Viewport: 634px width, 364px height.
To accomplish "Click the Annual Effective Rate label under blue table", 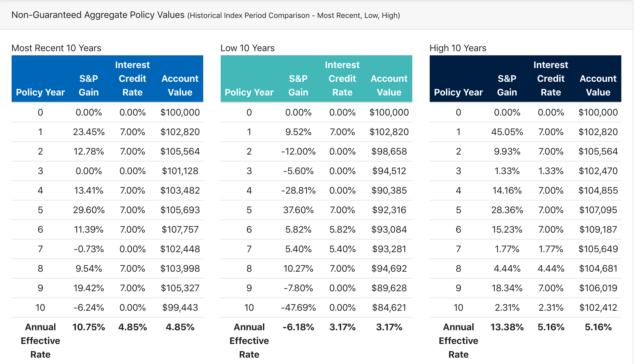I will pos(40,341).
